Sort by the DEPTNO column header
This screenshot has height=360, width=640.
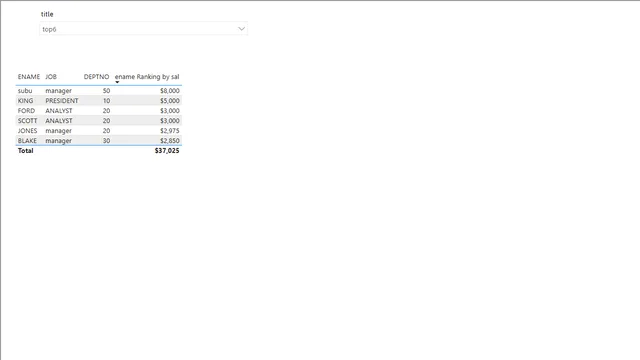pos(96,77)
